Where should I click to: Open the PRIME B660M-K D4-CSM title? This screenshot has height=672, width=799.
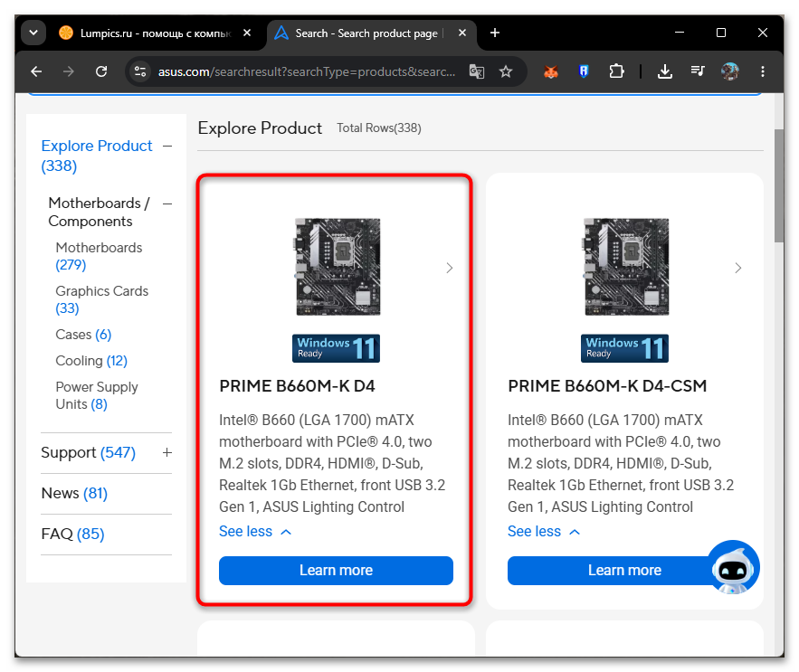click(x=607, y=386)
